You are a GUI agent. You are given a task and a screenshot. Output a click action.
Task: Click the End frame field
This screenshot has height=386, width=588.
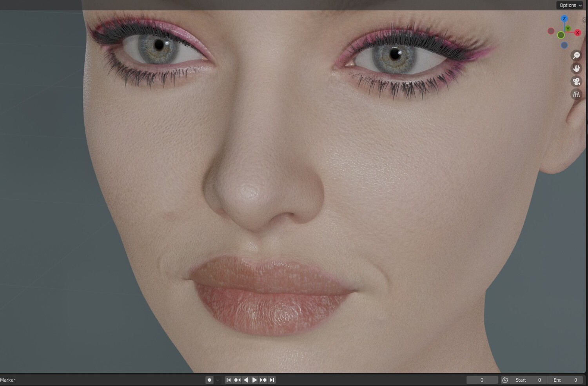564,380
